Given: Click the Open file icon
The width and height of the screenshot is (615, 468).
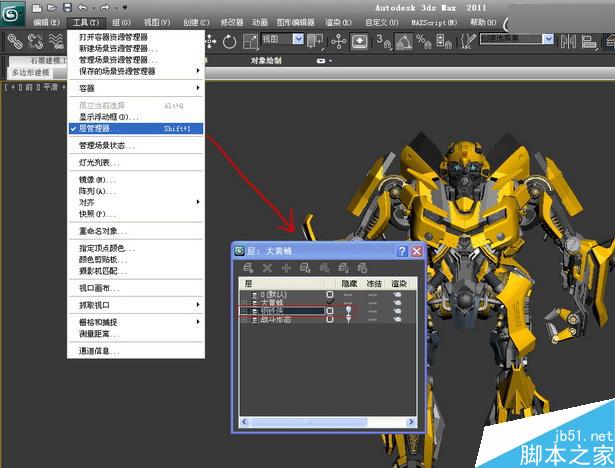Looking at the screenshot, I should pos(51,7).
